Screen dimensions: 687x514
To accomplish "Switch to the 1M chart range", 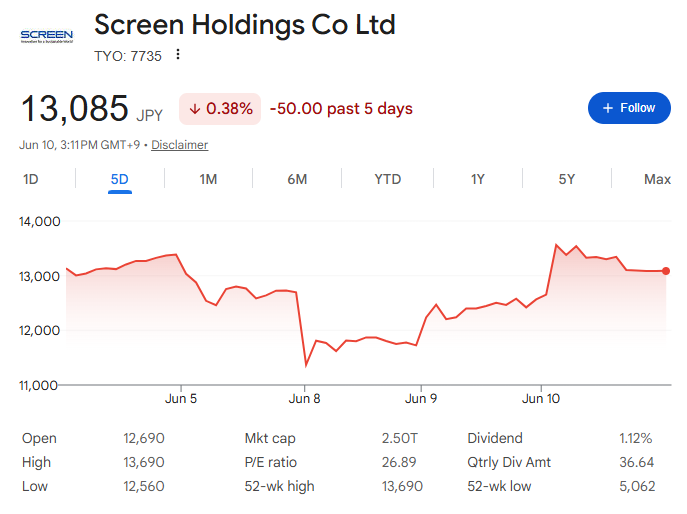I will (208, 179).
